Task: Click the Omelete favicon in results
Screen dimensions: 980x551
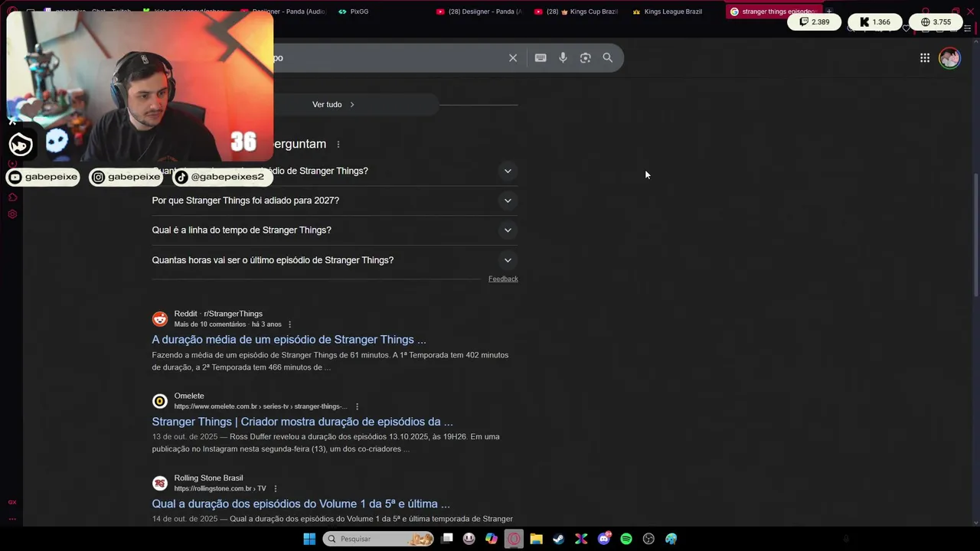Action: click(x=160, y=401)
